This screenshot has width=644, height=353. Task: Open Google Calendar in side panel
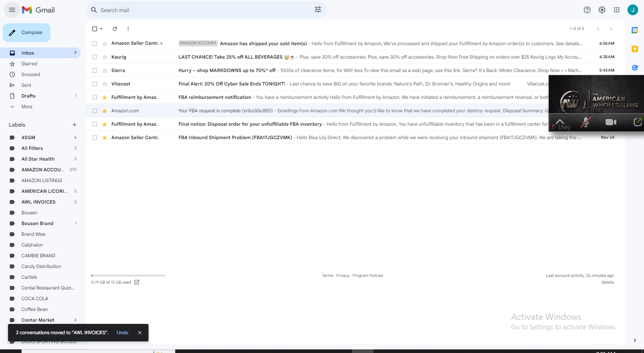635,30
